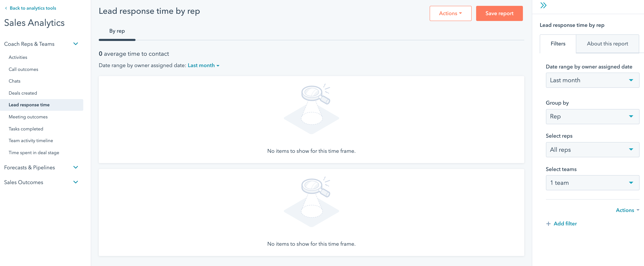Click the Sales Outcomes heading
Image resolution: width=644 pixels, height=266 pixels.
[x=24, y=182]
